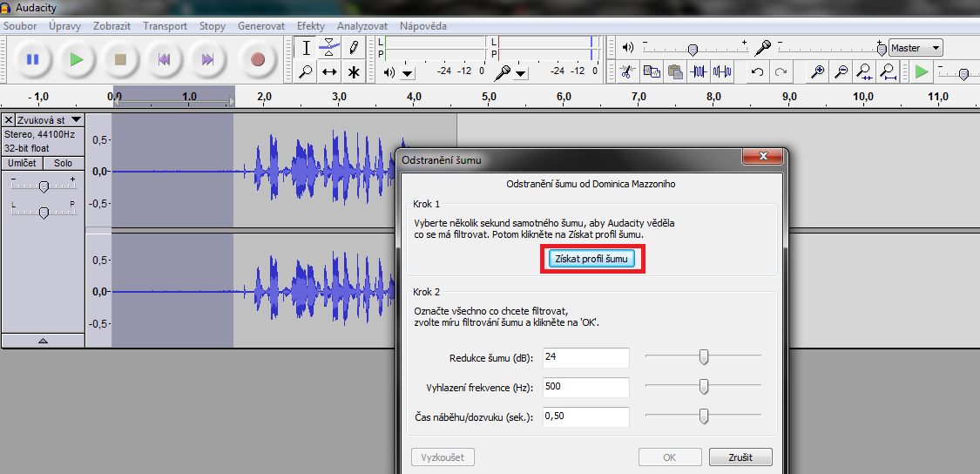Click the mixer toolbar input microphone icon
Image resolution: width=980 pixels, height=474 pixels.
pyautogui.click(x=762, y=48)
